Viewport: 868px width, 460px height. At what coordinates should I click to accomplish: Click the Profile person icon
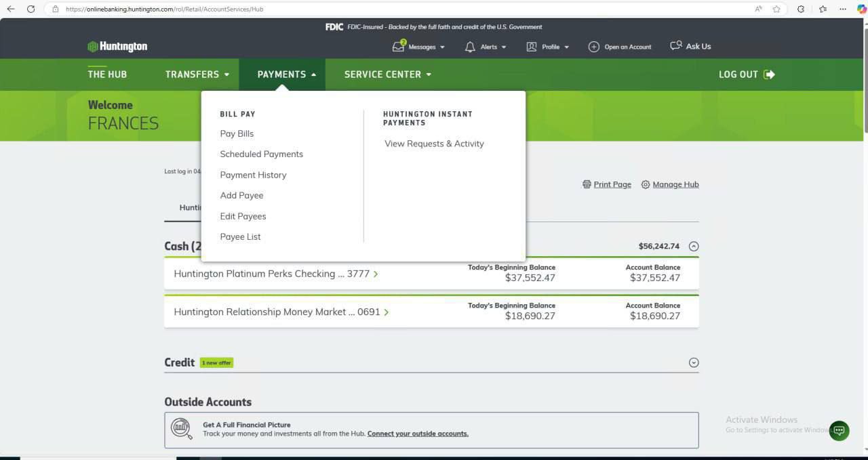pos(532,47)
